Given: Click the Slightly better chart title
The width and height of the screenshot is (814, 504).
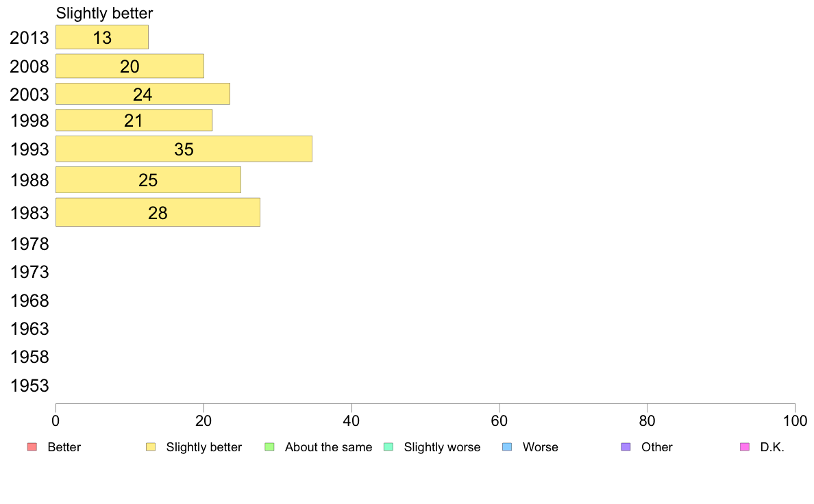Looking at the screenshot, I should pyautogui.click(x=105, y=14).
